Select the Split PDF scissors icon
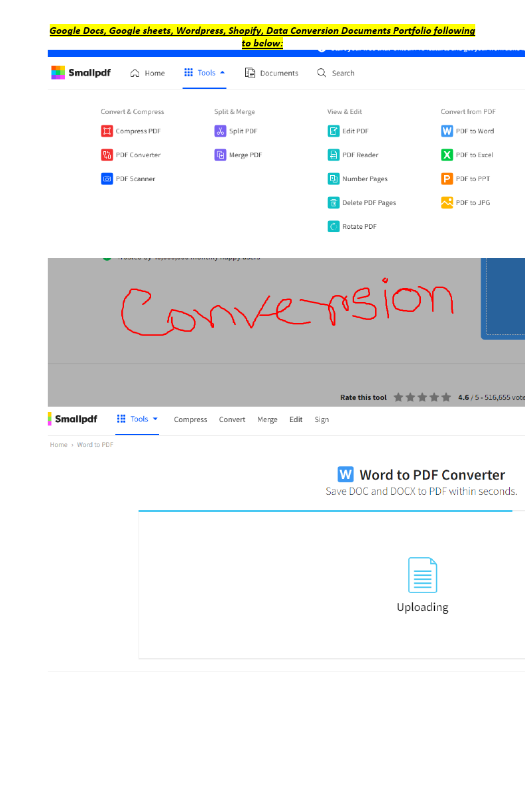 [220, 131]
